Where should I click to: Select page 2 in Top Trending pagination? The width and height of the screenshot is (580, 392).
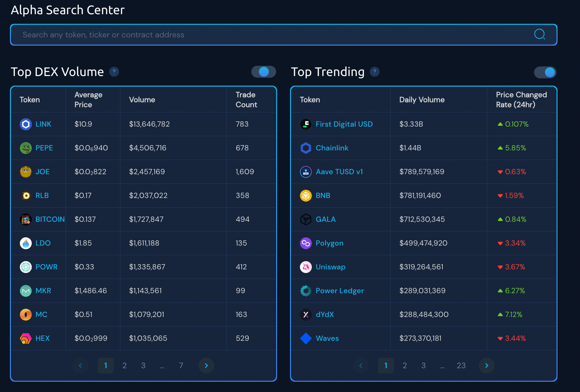tap(405, 366)
